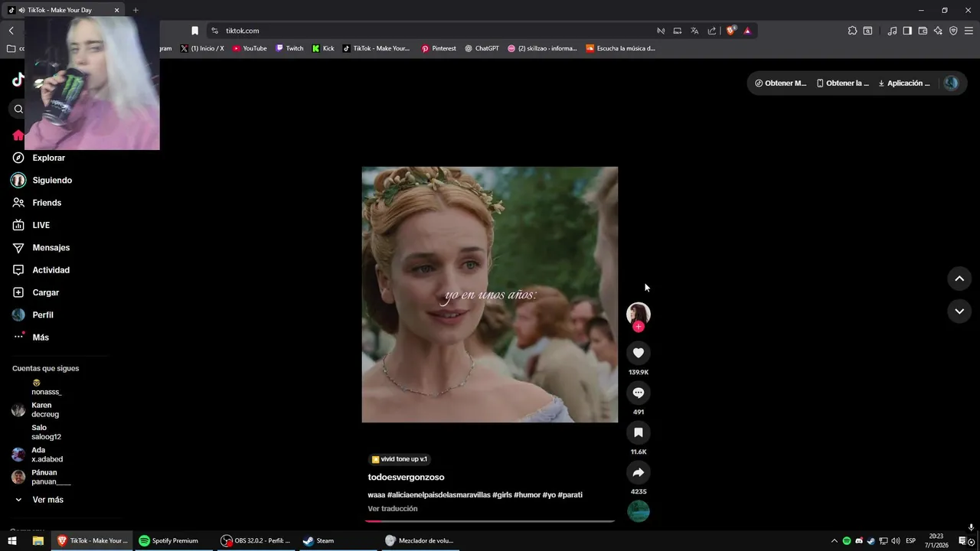Open Pinterest bookmark in bookmarks bar
The width and height of the screenshot is (980, 551).
tap(439, 48)
